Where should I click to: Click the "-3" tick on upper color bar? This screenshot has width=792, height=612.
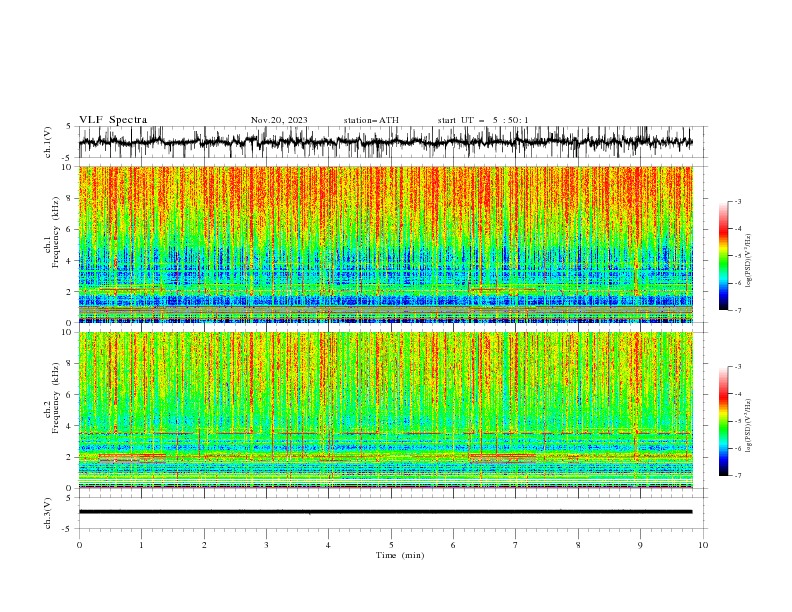pyautogui.click(x=737, y=201)
